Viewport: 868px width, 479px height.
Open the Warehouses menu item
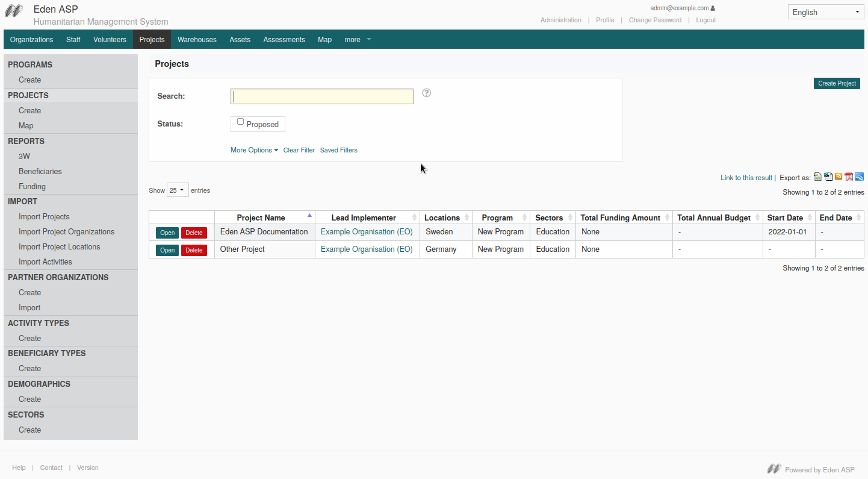point(197,40)
